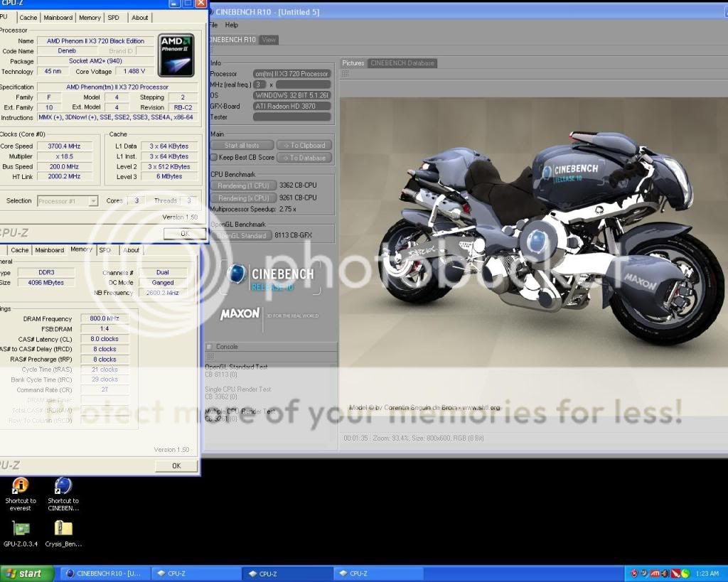The image size is (728, 582).
Task: Click the ATI tray icon
Action: 655,573
